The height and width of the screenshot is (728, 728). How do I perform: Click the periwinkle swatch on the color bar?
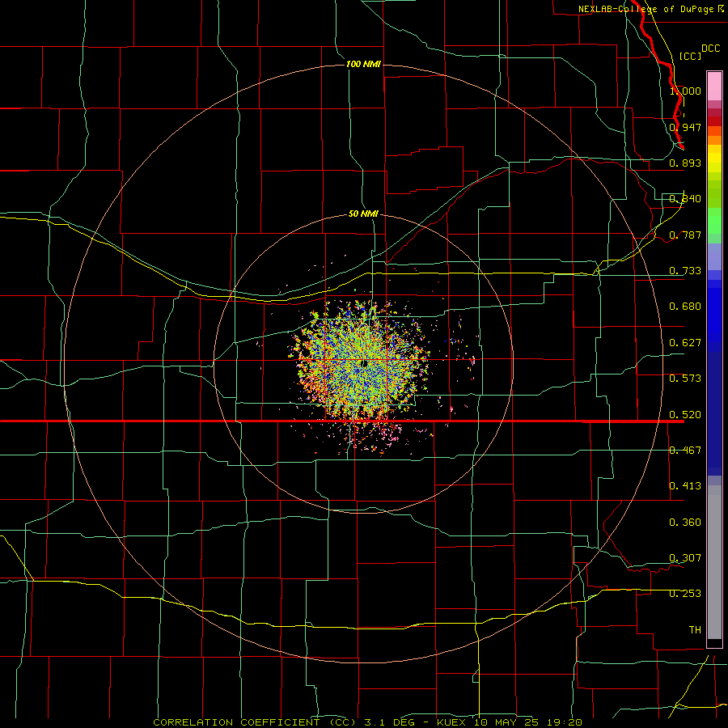coord(714,256)
